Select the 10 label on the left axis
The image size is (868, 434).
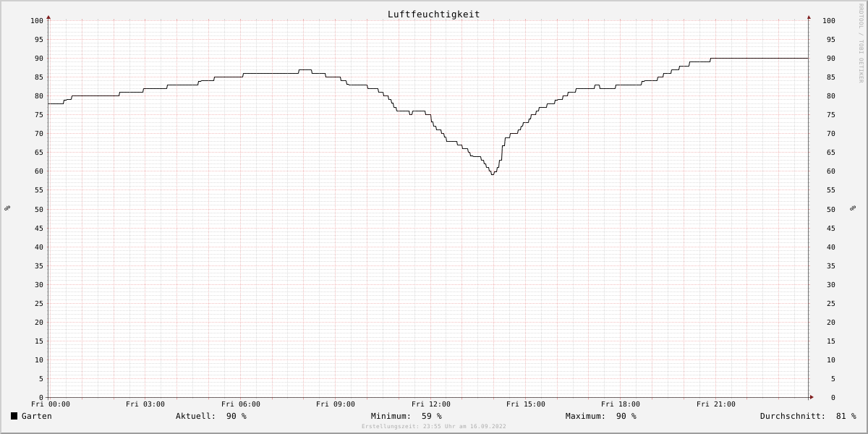pyautogui.click(x=39, y=360)
